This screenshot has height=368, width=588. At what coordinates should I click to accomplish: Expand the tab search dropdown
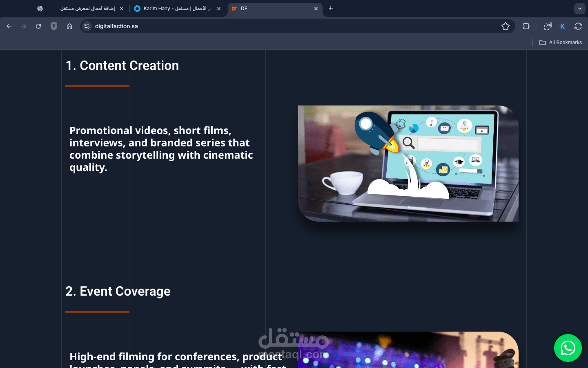(580, 8)
